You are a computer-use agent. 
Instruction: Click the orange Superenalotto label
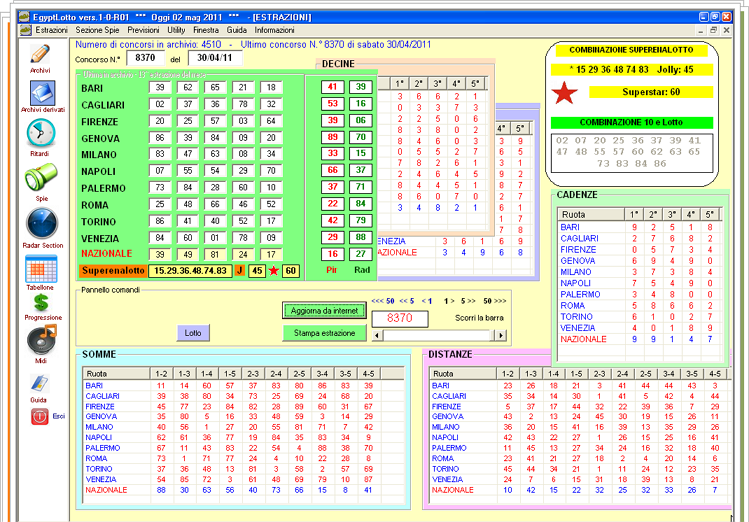click(x=113, y=271)
